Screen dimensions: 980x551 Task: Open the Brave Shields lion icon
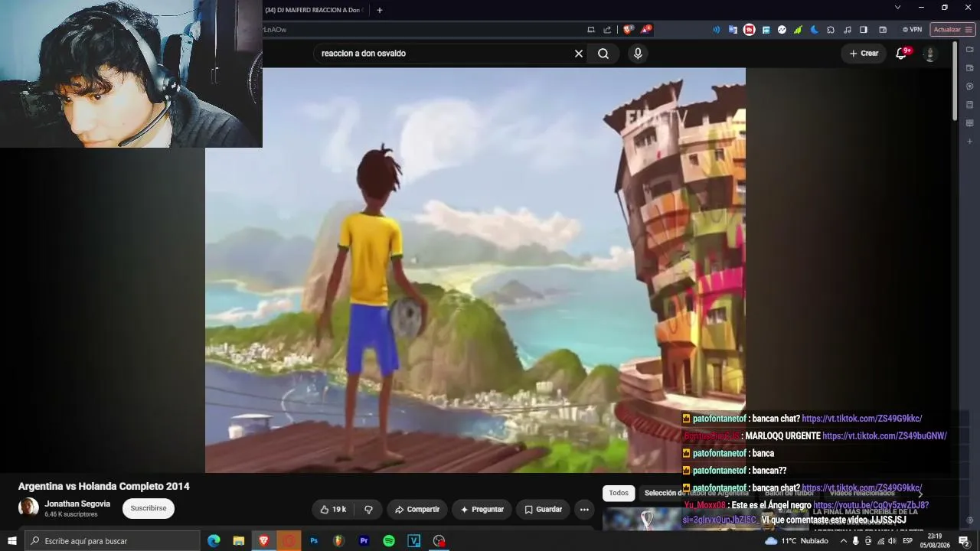(x=628, y=30)
